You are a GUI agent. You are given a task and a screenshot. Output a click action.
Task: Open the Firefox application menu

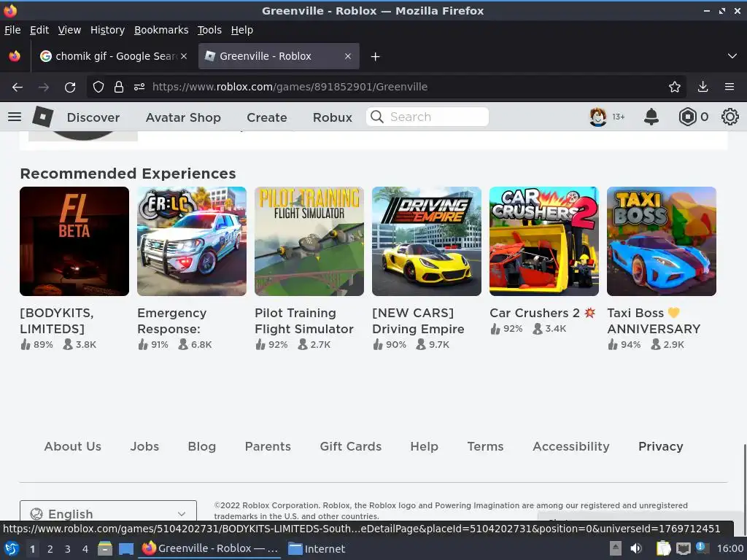click(729, 87)
